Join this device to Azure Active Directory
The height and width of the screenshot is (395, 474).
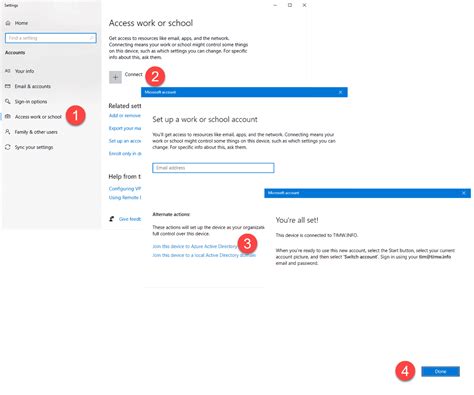pyautogui.click(x=195, y=246)
